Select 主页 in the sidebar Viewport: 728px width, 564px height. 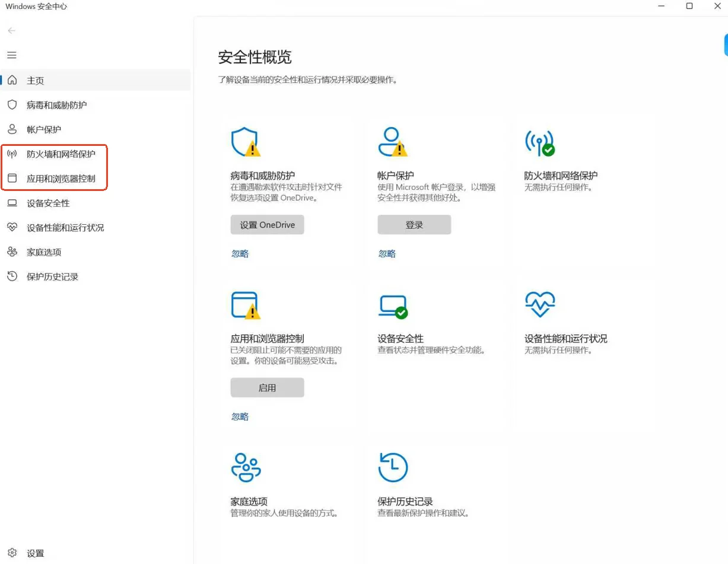(x=36, y=81)
